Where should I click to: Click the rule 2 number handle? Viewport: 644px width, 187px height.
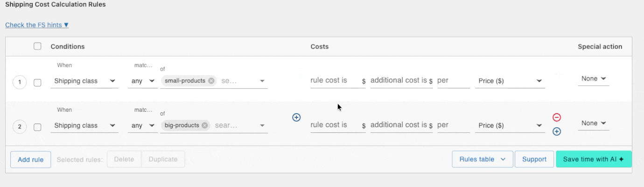[x=20, y=127]
